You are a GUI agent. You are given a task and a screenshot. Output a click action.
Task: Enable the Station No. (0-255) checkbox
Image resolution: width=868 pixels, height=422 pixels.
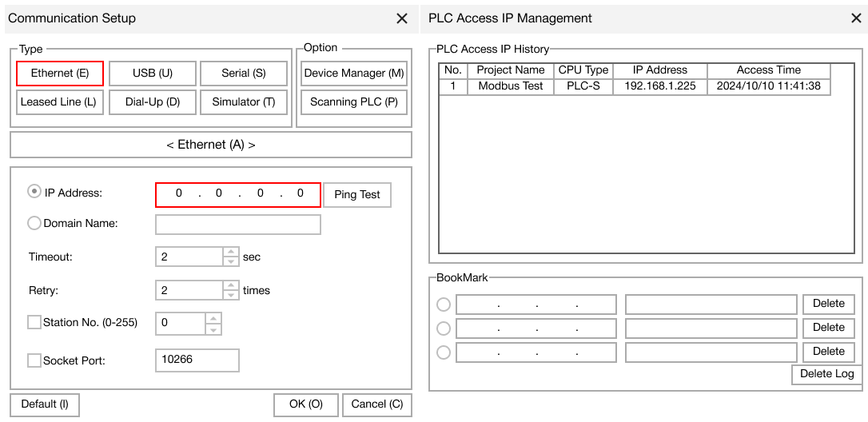click(x=34, y=322)
